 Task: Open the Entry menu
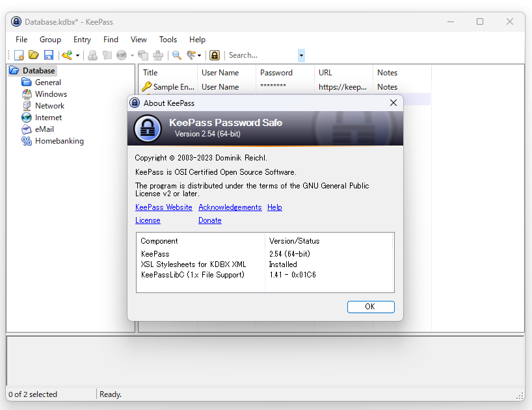coord(81,39)
